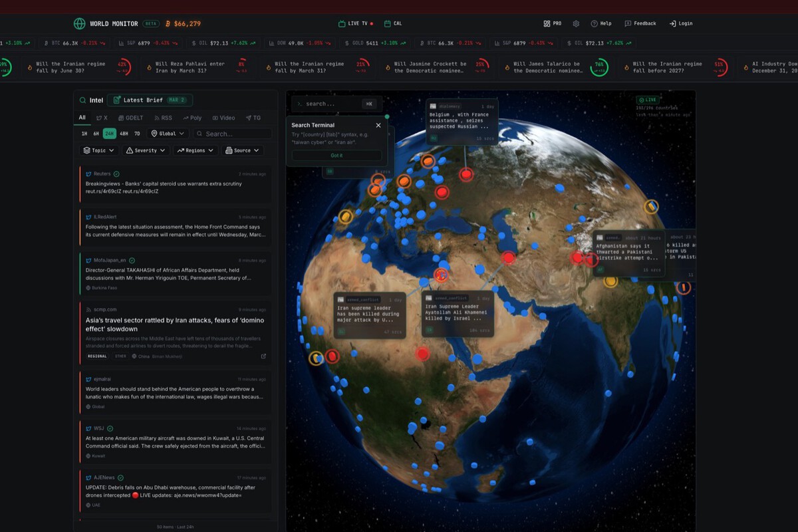
Task: Select the 1H time range filter
Action: pyautogui.click(x=84, y=134)
